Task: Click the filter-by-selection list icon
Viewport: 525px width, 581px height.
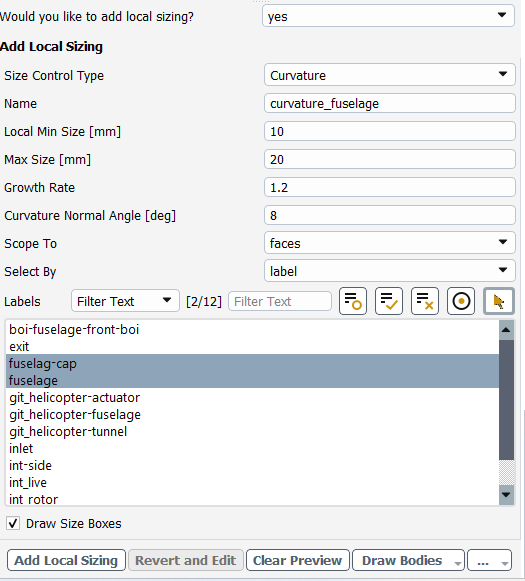Action: pyautogui.click(x=353, y=301)
